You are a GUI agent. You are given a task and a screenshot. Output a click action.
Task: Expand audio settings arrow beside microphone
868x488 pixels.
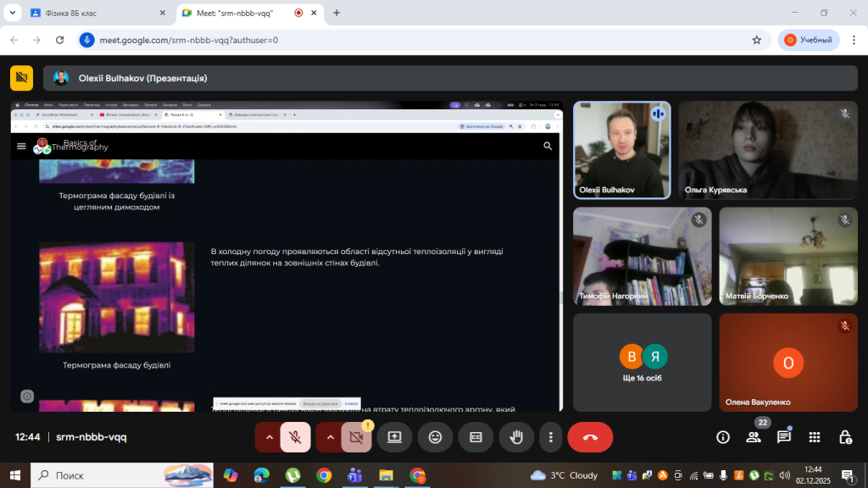[270, 437]
